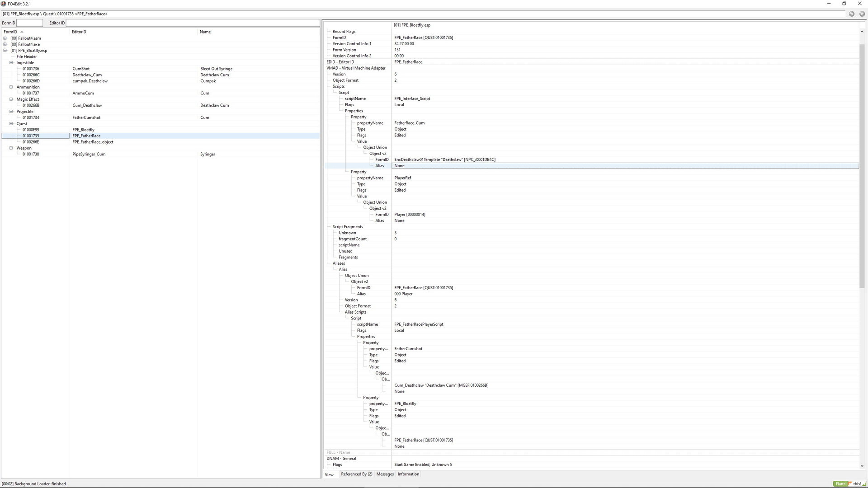Click the 'FULL - Name' row label
Viewport: 868px width, 488px height.
[338, 452]
